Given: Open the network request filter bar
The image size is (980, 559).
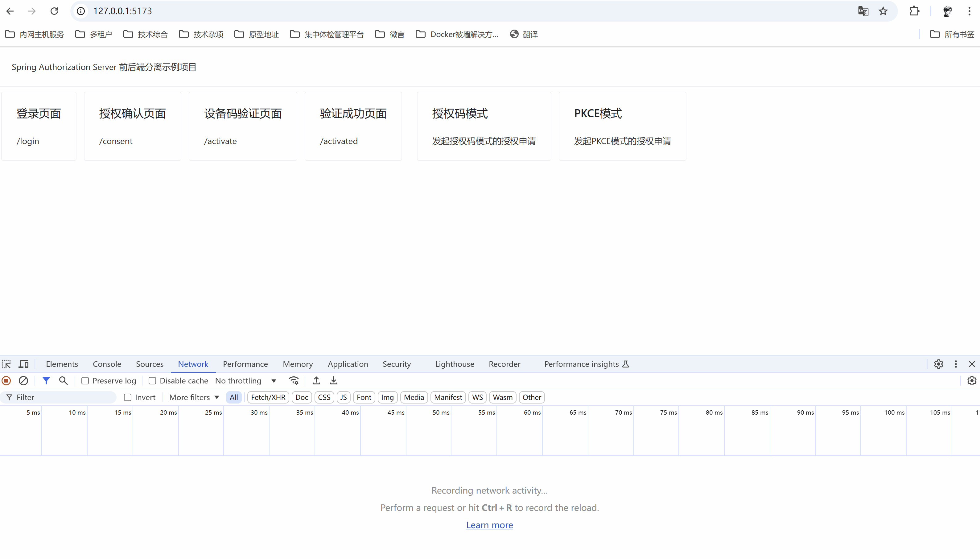Looking at the screenshot, I should click(47, 380).
